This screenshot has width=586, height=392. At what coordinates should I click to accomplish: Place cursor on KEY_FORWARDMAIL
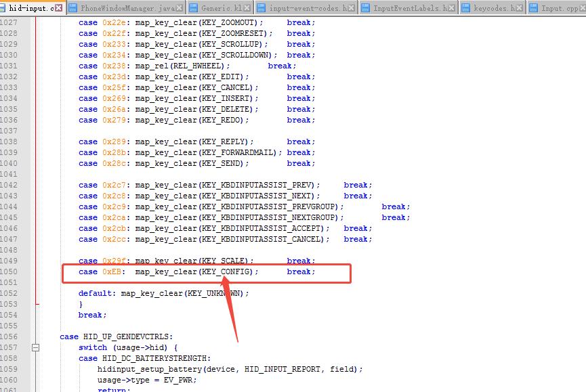click(x=237, y=153)
